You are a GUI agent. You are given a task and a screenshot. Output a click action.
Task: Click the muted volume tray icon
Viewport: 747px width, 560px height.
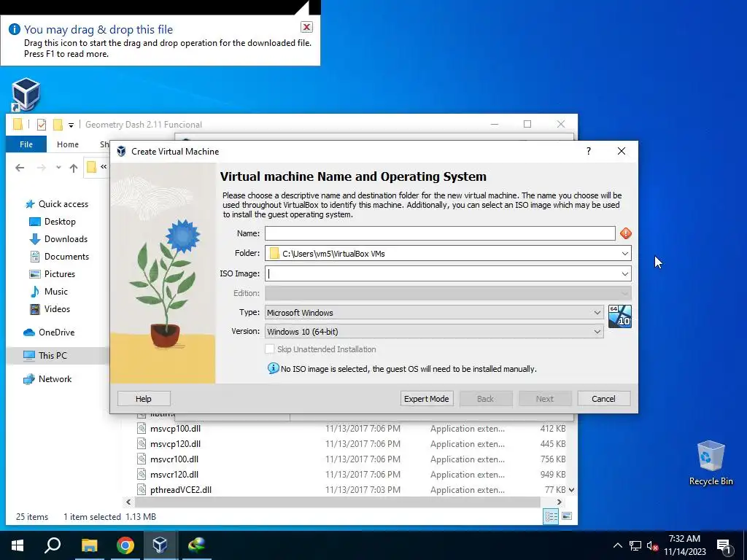click(x=652, y=545)
